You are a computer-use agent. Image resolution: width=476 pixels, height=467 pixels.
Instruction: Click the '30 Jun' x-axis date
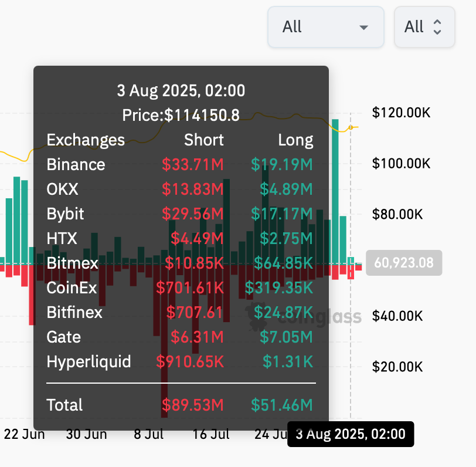tap(87, 434)
